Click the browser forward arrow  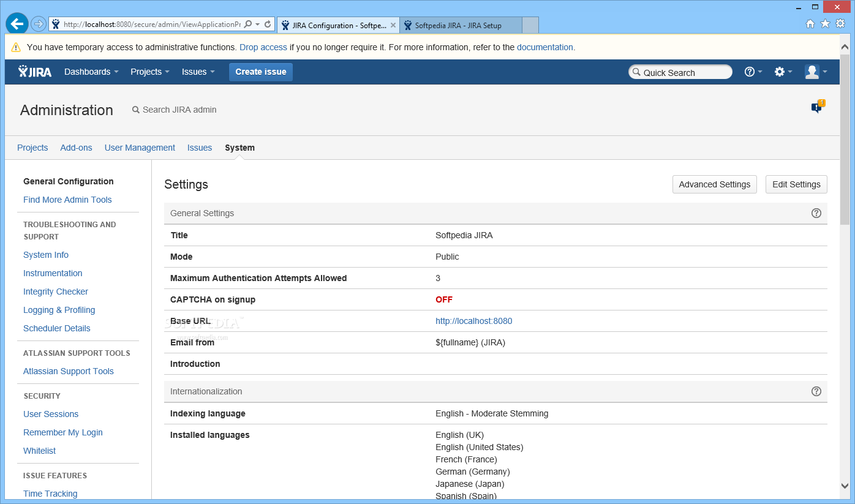pos(39,24)
